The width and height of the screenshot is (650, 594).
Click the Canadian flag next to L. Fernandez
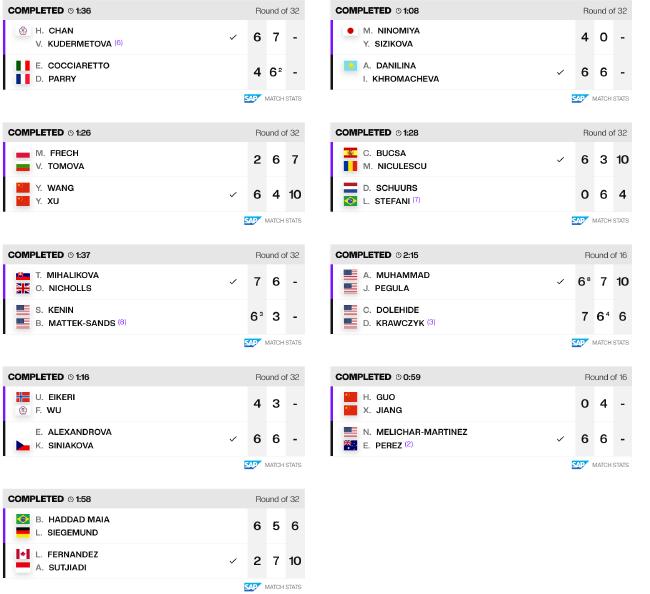tap(23, 554)
